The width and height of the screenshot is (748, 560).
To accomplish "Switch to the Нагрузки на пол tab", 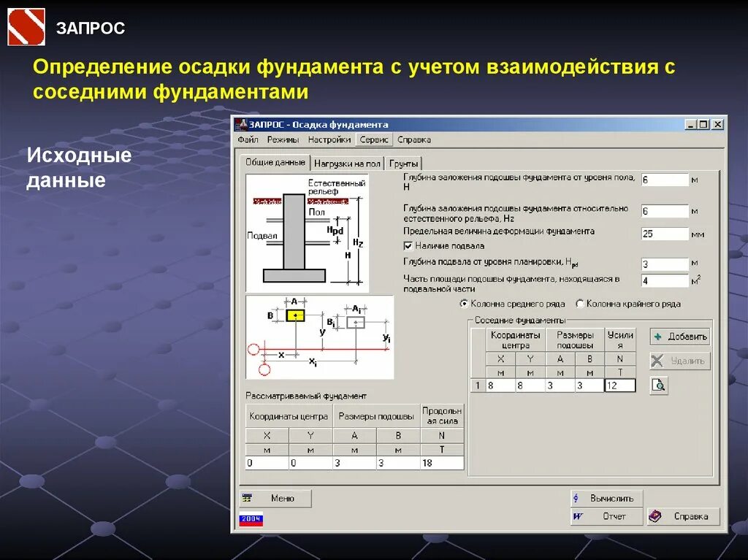I will (x=347, y=164).
